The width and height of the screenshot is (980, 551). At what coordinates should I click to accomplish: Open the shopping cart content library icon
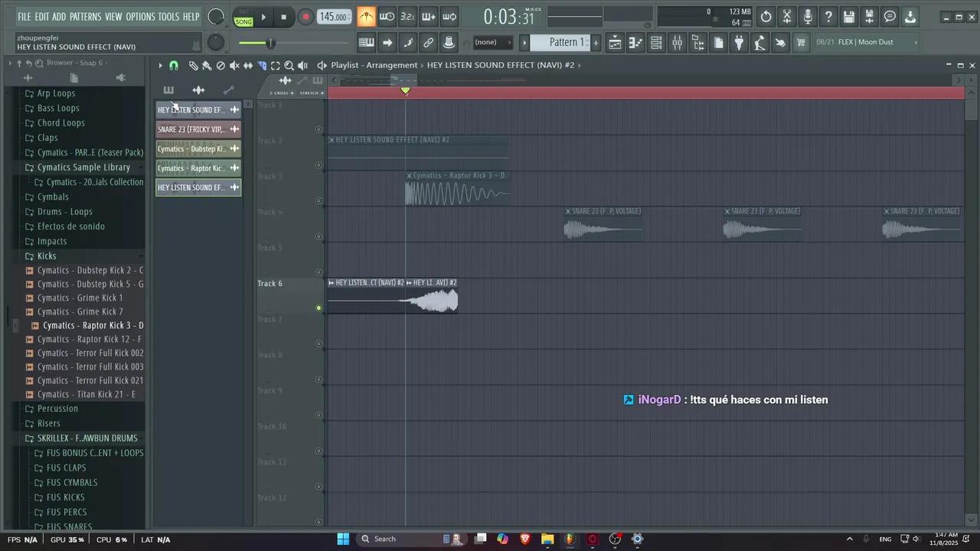tap(801, 43)
